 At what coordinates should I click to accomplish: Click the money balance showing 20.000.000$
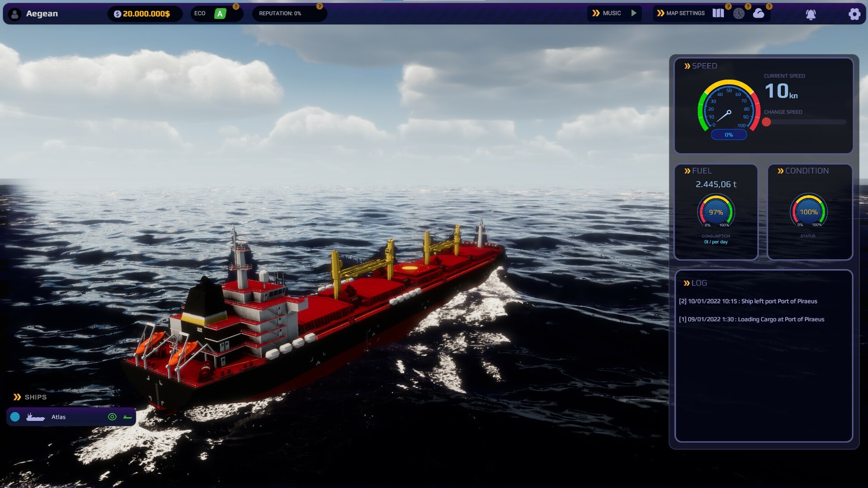coord(144,14)
